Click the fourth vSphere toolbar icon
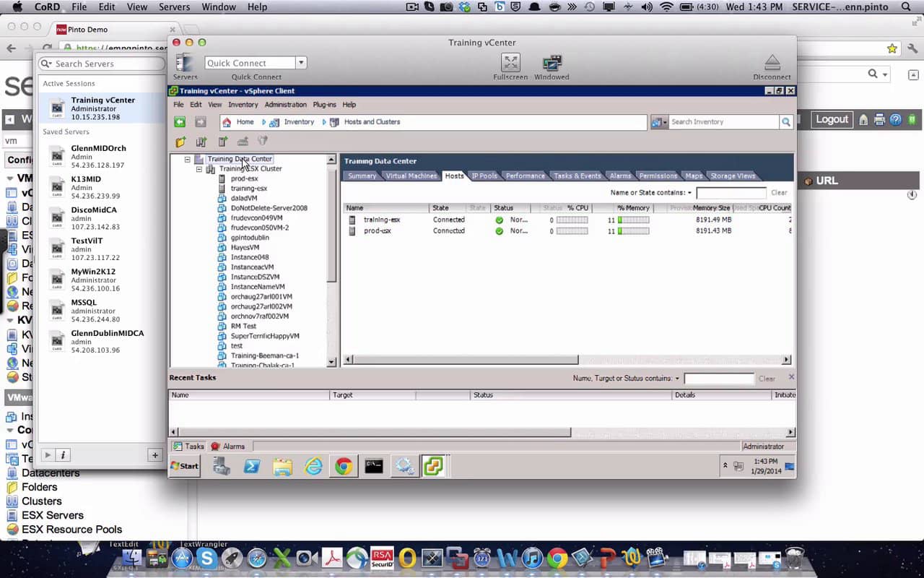The image size is (924, 578). (243, 142)
